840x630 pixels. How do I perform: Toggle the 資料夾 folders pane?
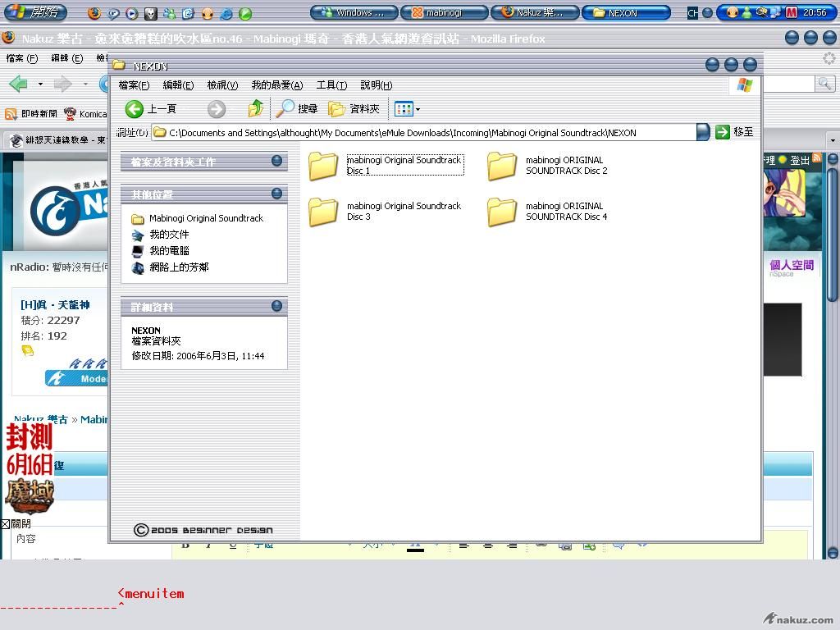tap(354, 109)
